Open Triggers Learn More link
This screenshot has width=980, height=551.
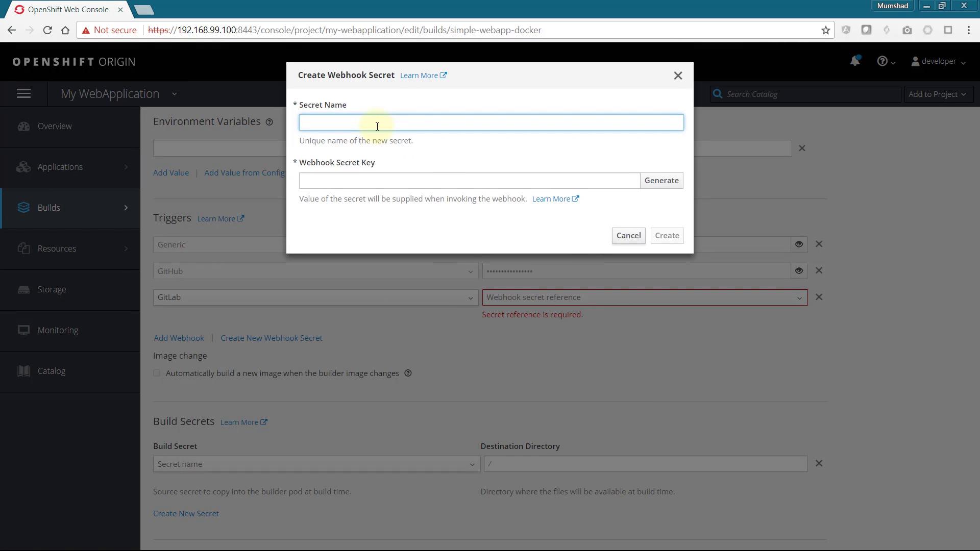point(220,219)
